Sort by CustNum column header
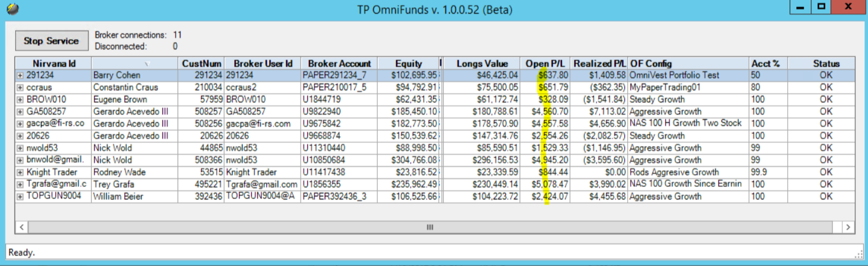This screenshot has width=868, height=266. click(x=202, y=63)
